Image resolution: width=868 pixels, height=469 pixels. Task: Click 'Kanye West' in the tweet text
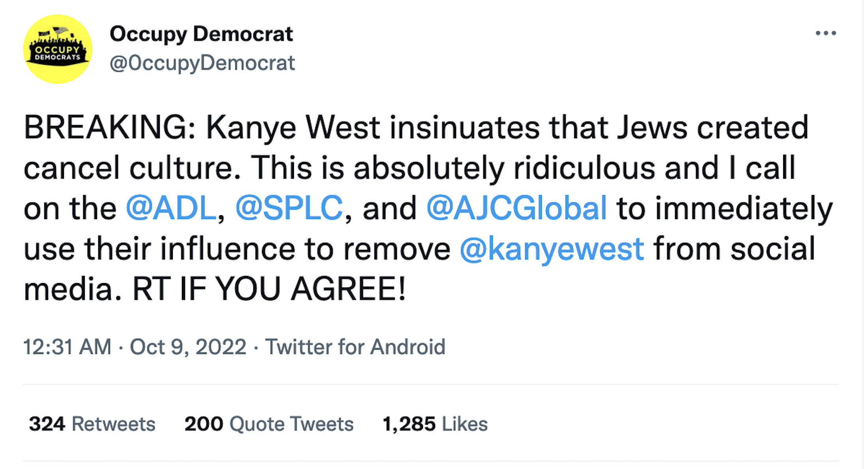(293, 128)
